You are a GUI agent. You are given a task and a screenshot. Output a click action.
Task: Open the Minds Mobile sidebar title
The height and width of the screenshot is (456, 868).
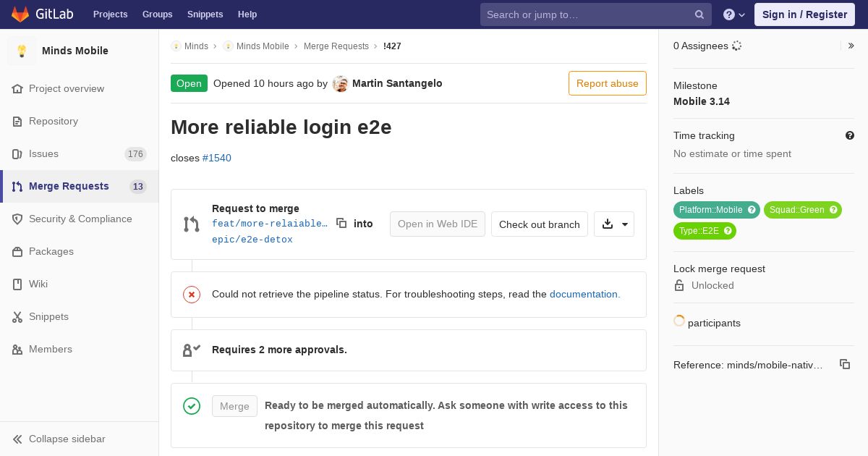pos(75,51)
